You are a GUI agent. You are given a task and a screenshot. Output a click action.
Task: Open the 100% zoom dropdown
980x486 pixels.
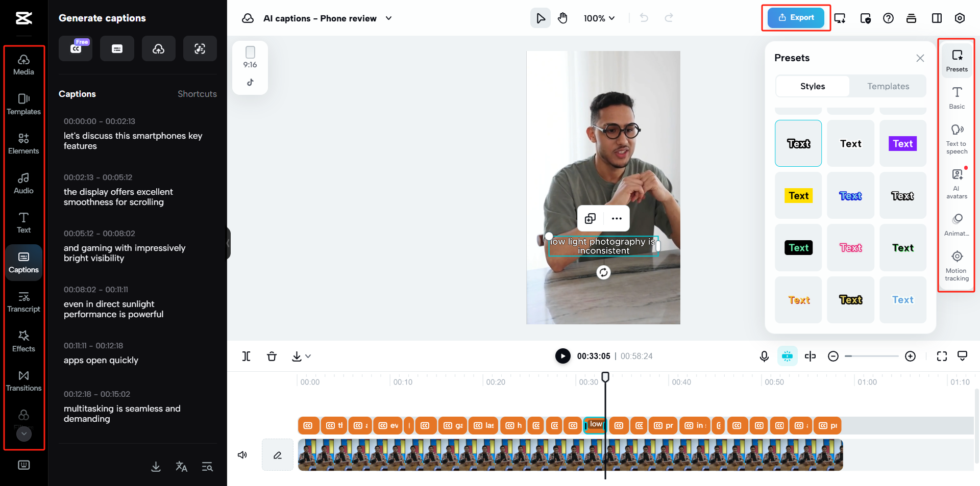599,18
